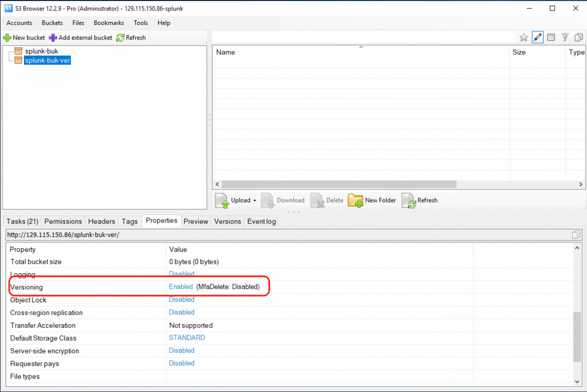Switch to the Properties tab
The width and height of the screenshot is (587, 392).
[x=161, y=220]
